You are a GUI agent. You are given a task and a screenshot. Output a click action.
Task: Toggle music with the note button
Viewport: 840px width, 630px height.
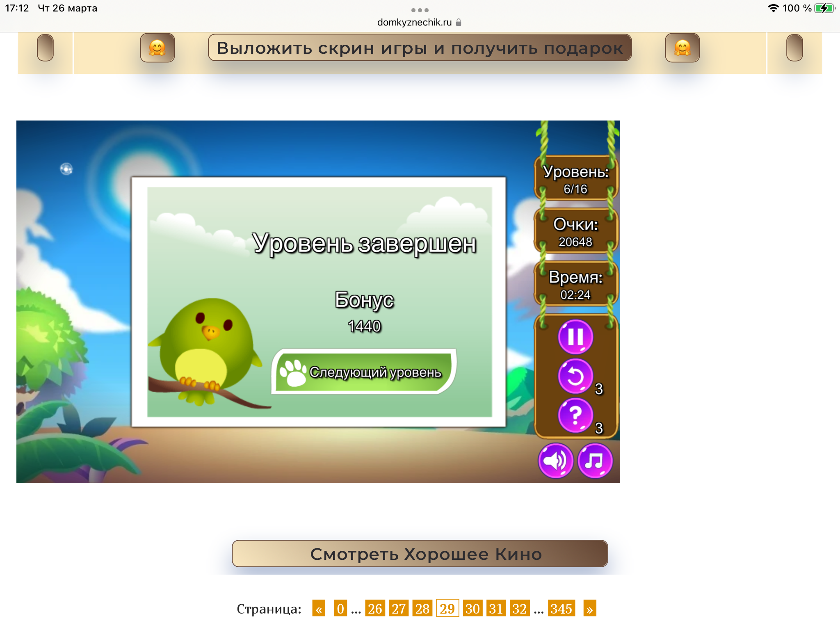[595, 461]
